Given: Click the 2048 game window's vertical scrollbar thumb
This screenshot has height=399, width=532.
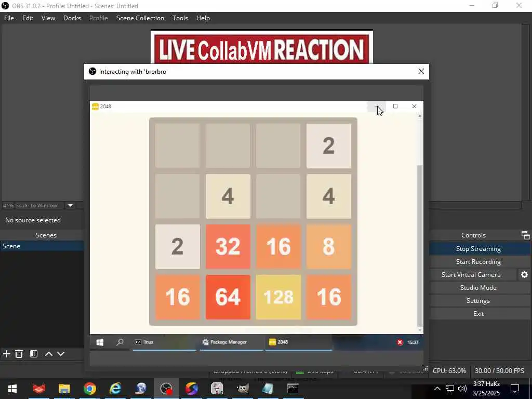Looking at the screenshot, I should pos(420,246).
